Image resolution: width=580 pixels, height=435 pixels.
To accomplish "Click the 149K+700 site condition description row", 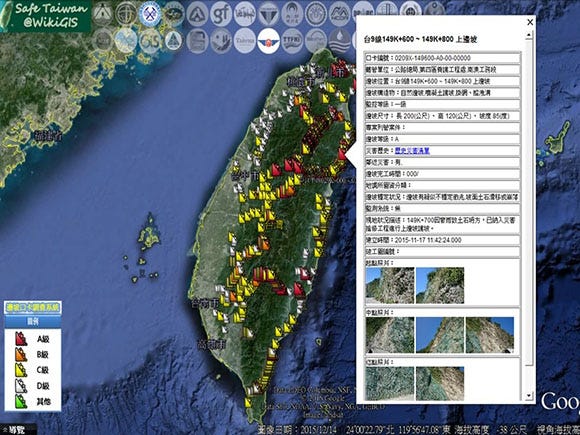I will (442, 224).
